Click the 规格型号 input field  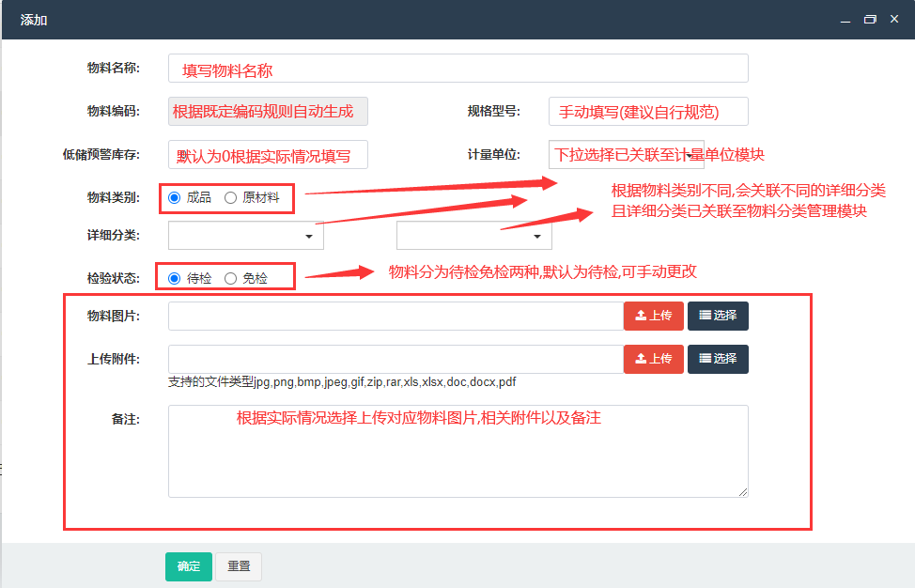pyautogui.click(x=648, y=112)
